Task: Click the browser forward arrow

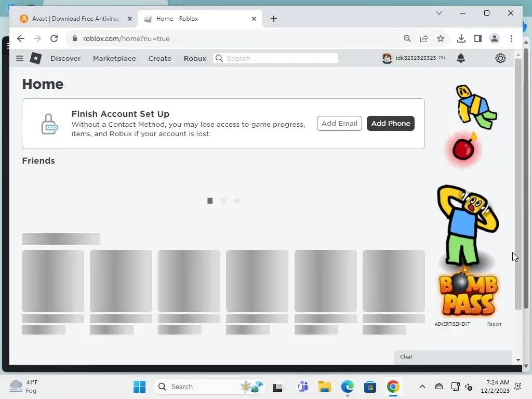Action: (x=37, y=38)
